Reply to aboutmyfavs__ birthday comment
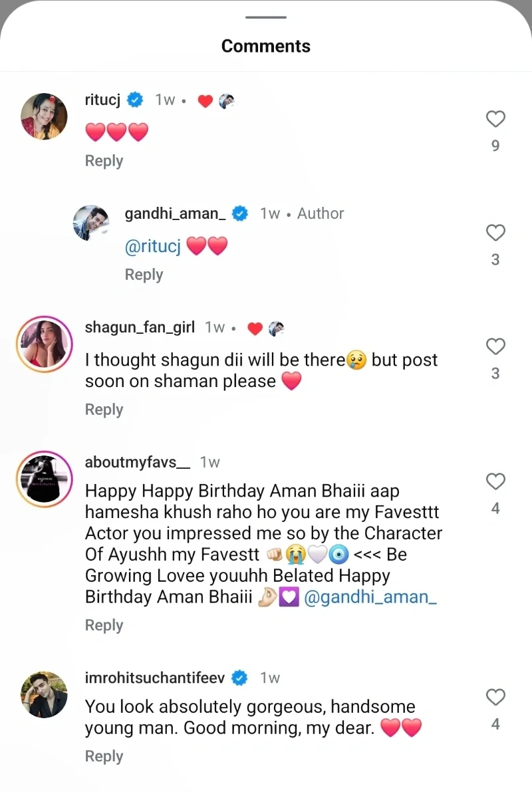532x792 pixels. click(x=104, y=625)
